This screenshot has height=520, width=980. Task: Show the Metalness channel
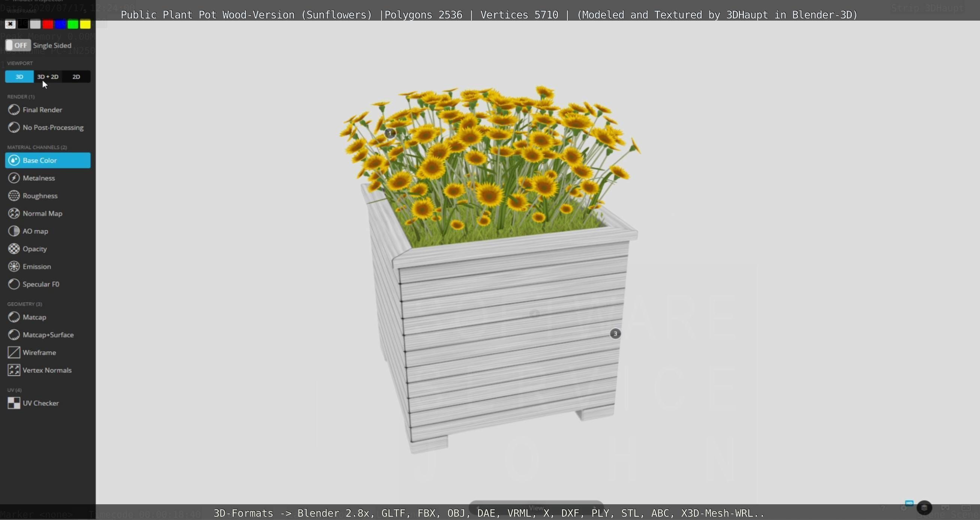[x=48, y=178]
